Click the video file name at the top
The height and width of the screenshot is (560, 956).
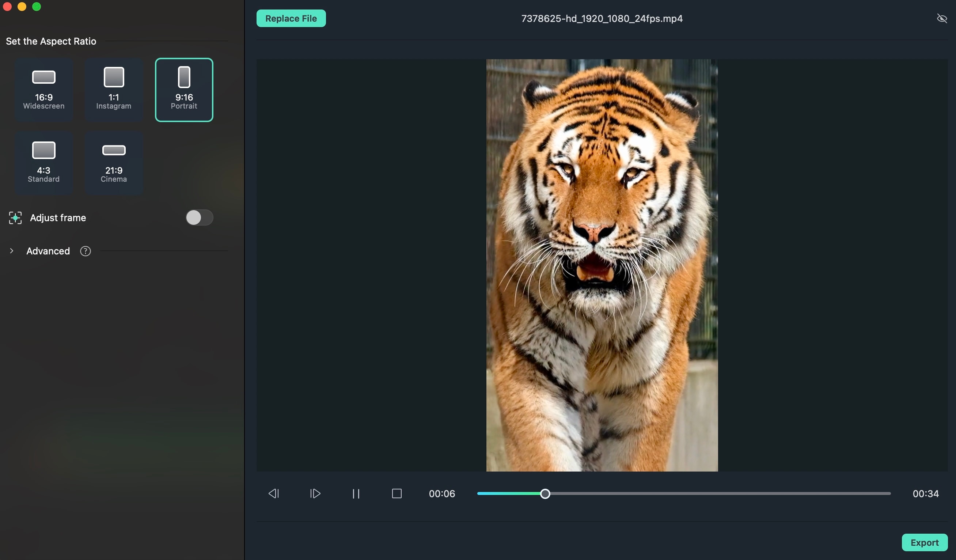point(602,19)
